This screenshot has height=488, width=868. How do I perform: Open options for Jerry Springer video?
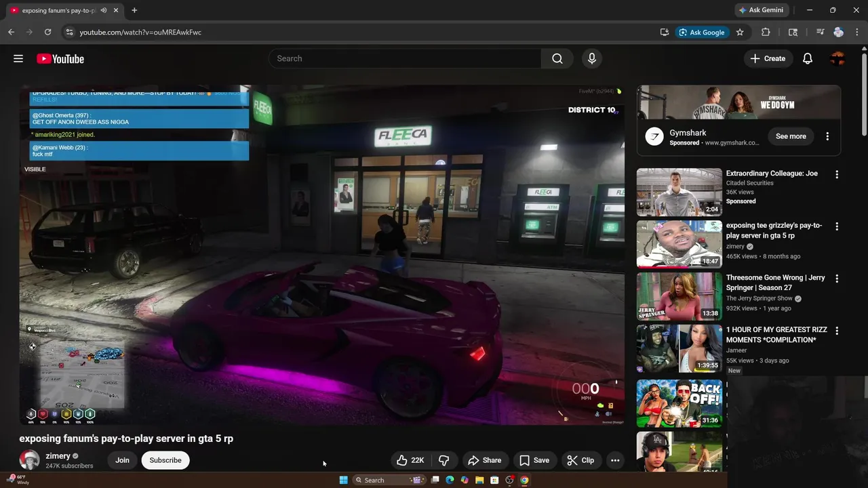837,279
